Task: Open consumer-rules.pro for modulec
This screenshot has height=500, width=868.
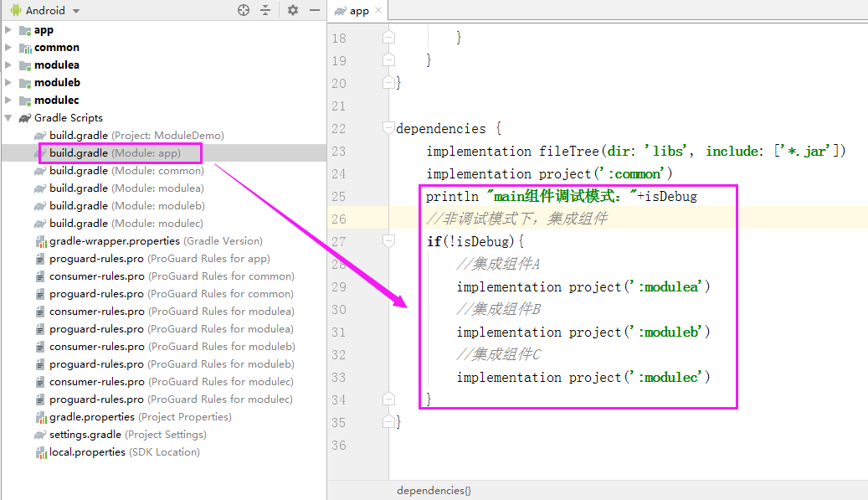Action: point(172,382)
